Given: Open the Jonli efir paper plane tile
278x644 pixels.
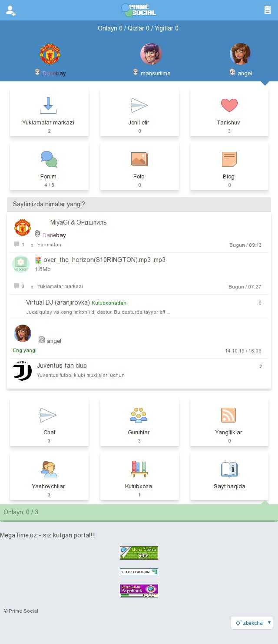Looking at the screenshot, I should pos(139,112).
